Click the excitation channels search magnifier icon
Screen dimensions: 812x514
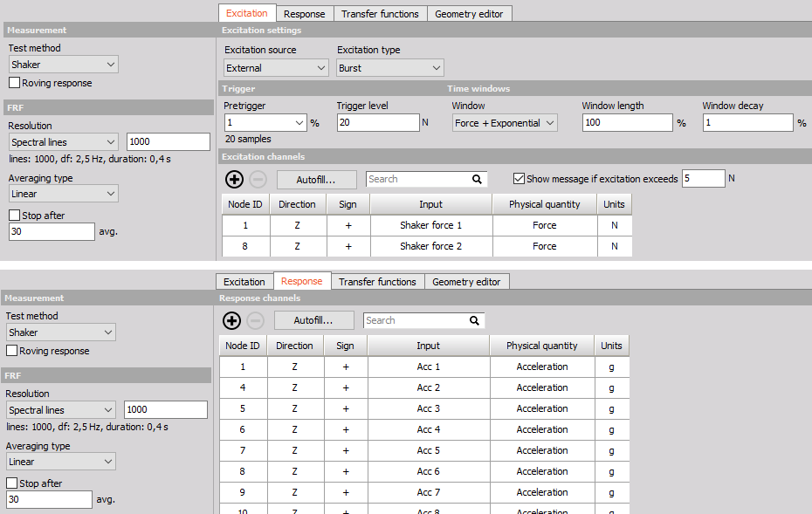click(477, 179)
